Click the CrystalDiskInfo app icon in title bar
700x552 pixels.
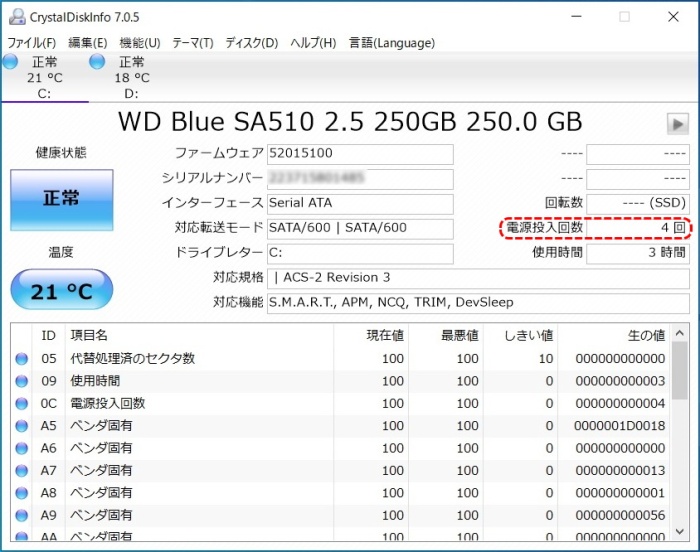[17, 17]
